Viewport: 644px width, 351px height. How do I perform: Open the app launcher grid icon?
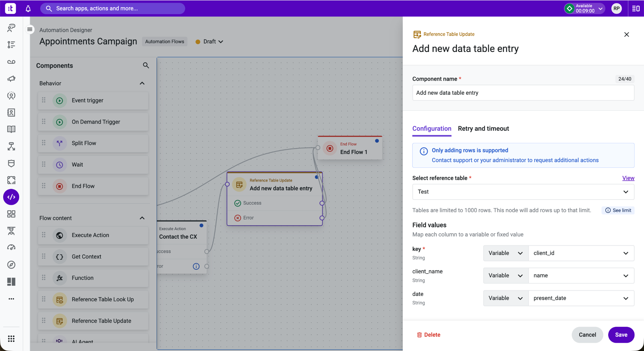(x=11, y=339)
